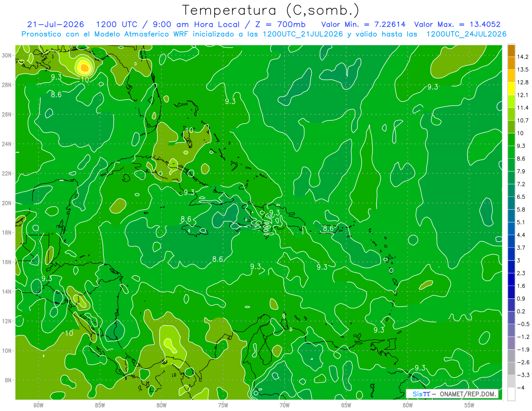532x411 pixels.
Task: Select the '21-Jul-2026' date text
Action: [55, 24]
